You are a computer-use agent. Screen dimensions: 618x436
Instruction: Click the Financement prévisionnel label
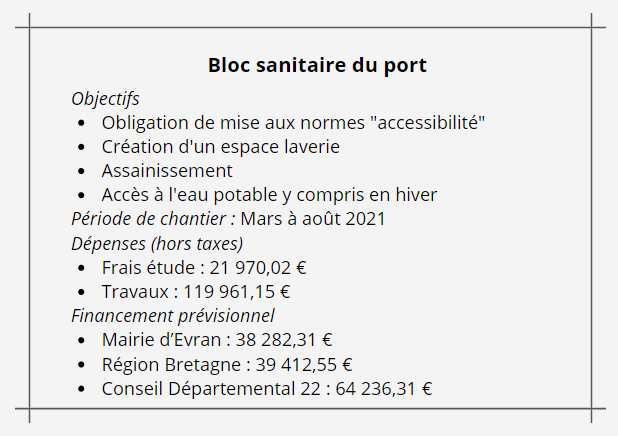(x=173, y=316)
